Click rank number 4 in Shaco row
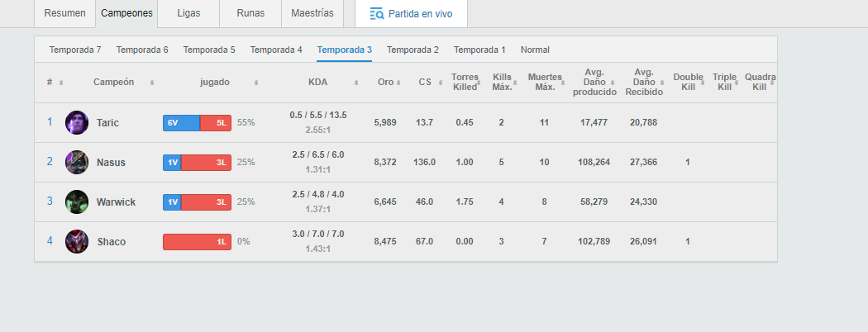This screenshot has width=868, height=332. 50,241
